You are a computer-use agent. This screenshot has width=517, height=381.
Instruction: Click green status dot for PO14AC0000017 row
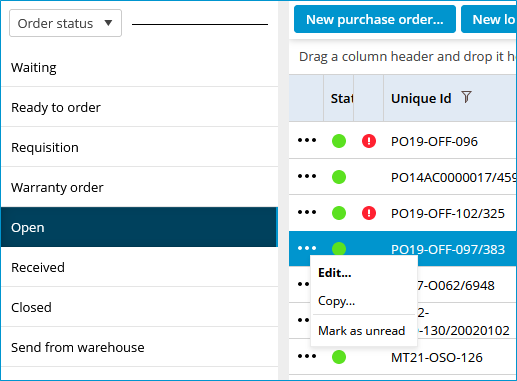pos(339,177)
